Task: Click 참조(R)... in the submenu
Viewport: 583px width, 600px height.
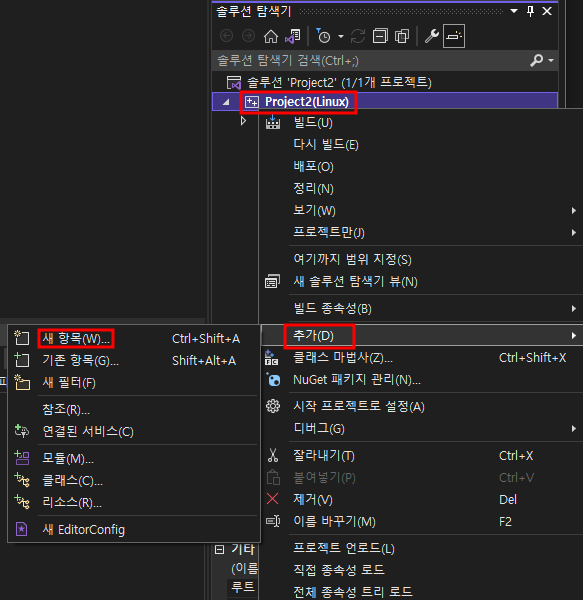Action: (134, 410)
